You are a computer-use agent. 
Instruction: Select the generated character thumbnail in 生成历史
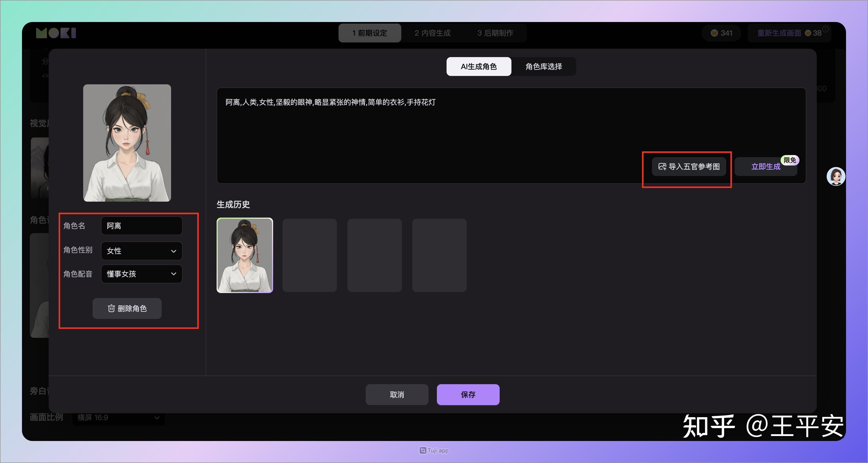[245, 256]
